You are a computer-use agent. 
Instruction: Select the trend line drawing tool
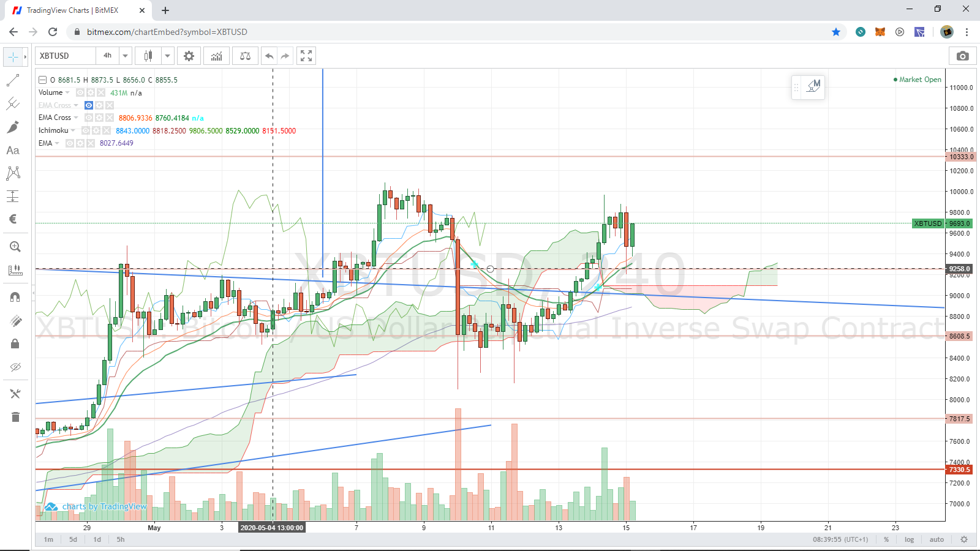13,80
